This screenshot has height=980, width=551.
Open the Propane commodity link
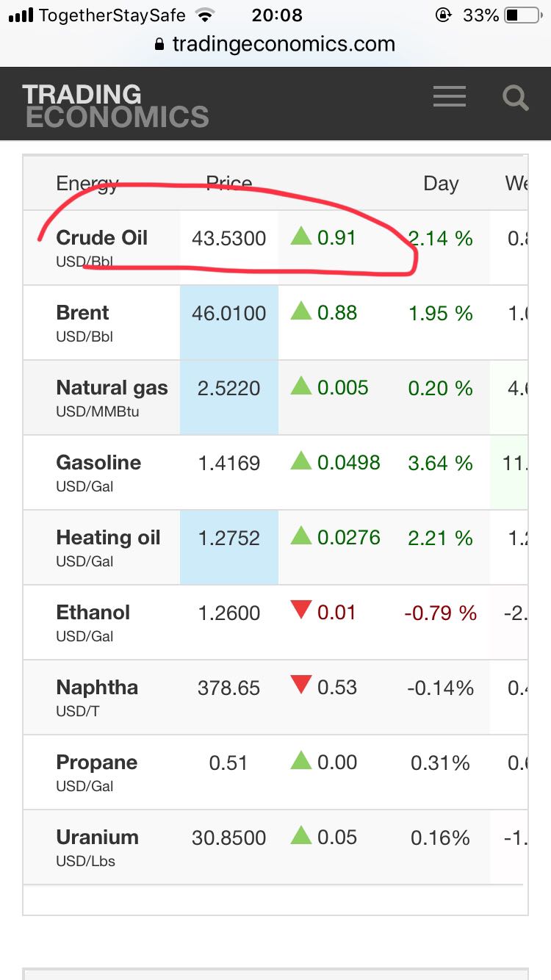(96, 763)
